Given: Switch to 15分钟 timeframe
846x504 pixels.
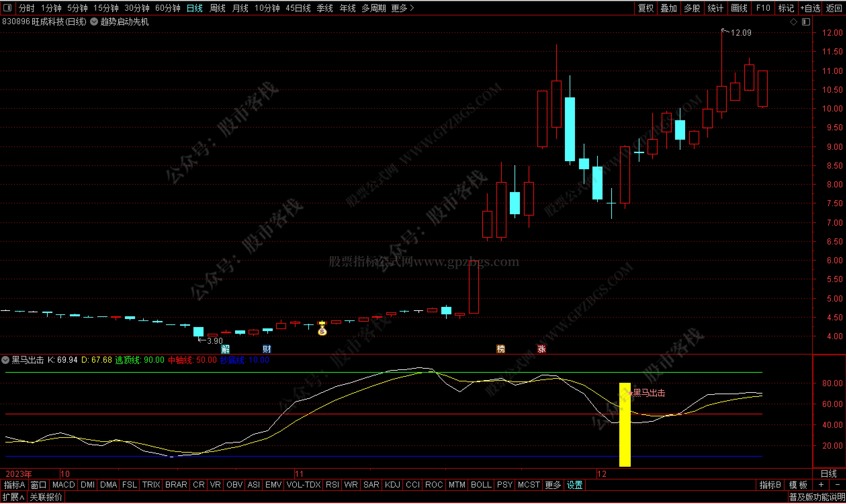Looking at the screenshot, I should tap(106, 8).
